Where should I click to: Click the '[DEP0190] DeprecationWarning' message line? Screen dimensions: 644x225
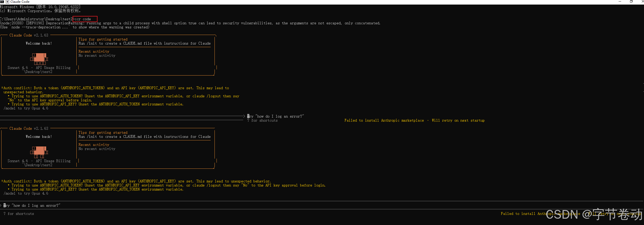pyautogui.click(x=190, y=23)
